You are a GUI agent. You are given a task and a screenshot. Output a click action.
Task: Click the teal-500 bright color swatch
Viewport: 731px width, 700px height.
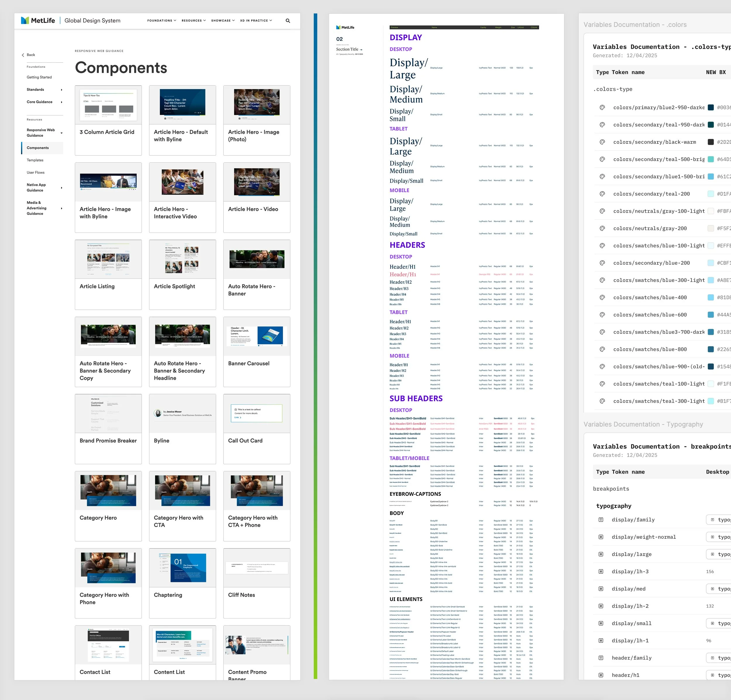tap(711, 160)
